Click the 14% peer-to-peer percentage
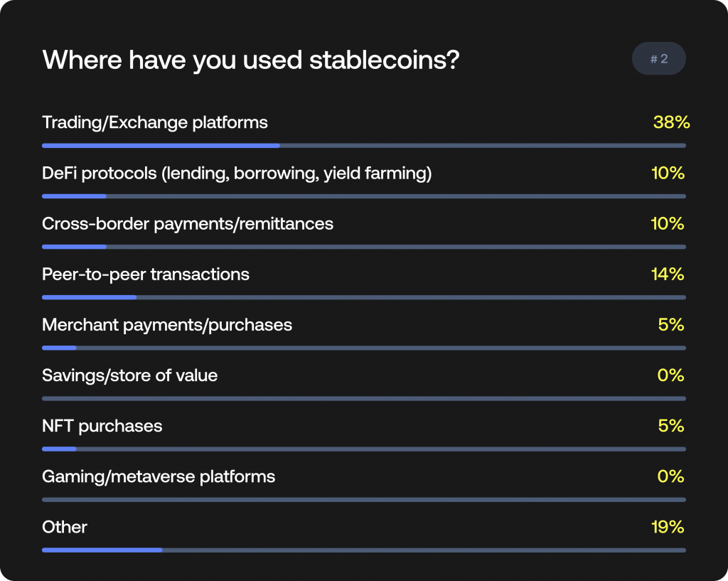This screenshot has width=728, height=581. (668, 274)
